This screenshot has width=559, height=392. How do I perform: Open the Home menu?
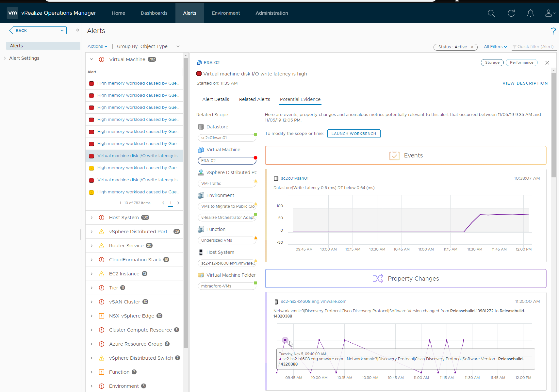click(x=119, y=13)
